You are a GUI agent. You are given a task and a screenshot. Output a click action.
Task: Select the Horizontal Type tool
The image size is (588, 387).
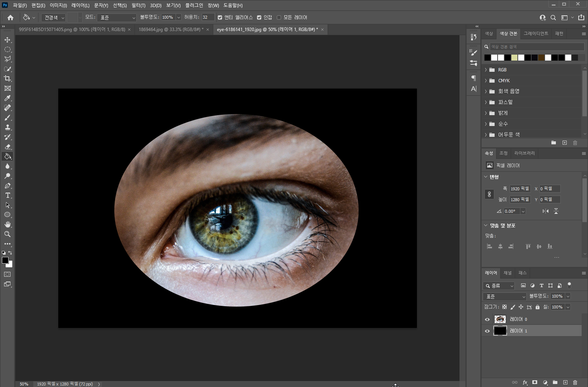(7, 195)
